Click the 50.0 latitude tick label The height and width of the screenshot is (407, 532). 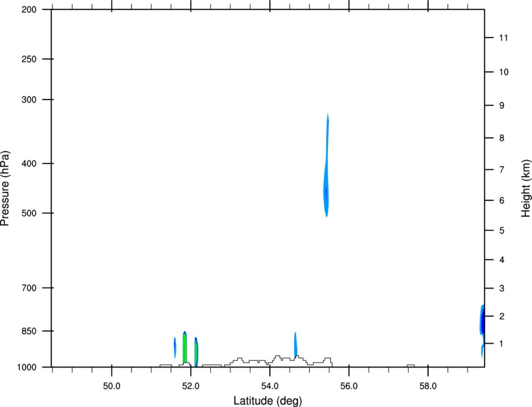pos(111,386)
